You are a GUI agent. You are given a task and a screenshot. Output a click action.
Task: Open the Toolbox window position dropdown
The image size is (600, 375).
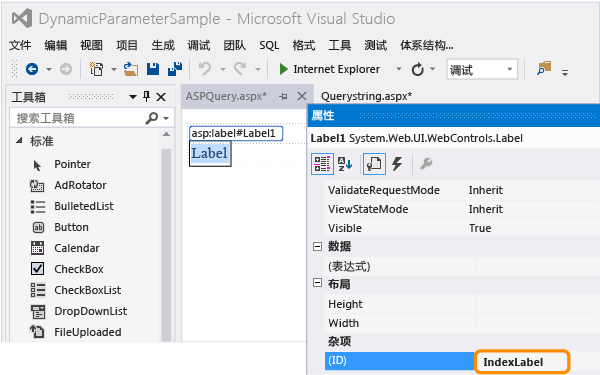coord(133,97)
